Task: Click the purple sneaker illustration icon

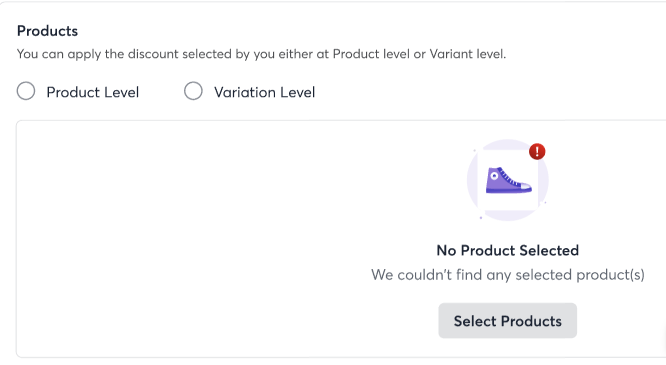Action: point(509,180)
